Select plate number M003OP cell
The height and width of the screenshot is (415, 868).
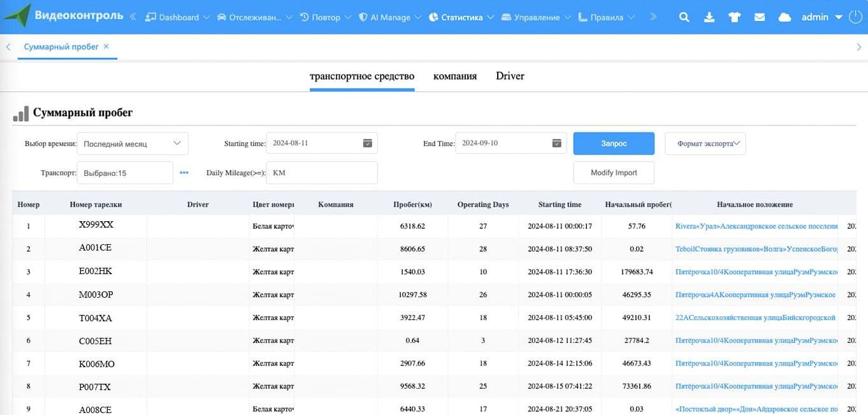point(96,295)
